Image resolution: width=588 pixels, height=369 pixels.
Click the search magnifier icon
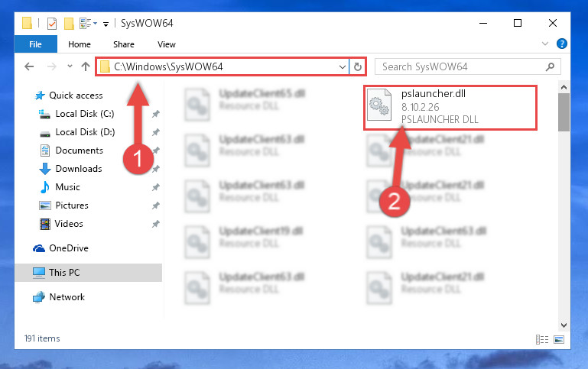550,66
